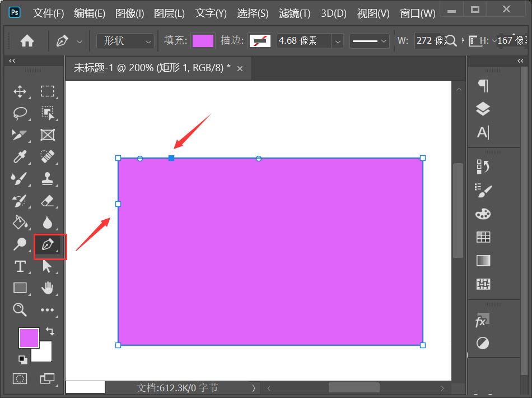Select the Zoom tool
This screenshot has height=398, width=532.
20,309
